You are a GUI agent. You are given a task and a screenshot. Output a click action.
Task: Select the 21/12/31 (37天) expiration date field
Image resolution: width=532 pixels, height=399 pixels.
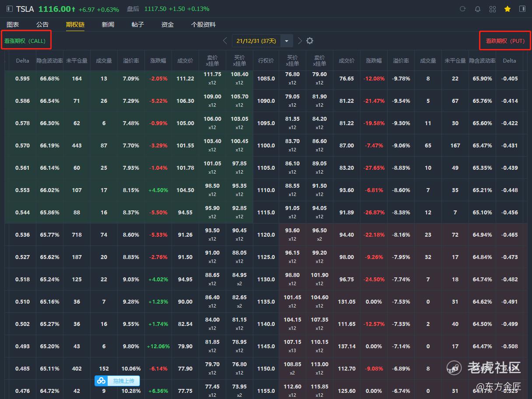click(256, 41)
